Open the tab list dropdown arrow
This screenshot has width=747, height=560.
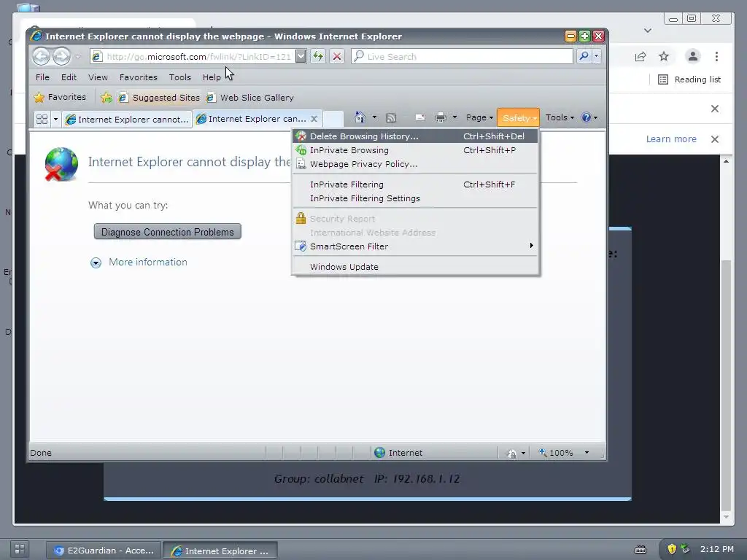(x=55, y=119)
